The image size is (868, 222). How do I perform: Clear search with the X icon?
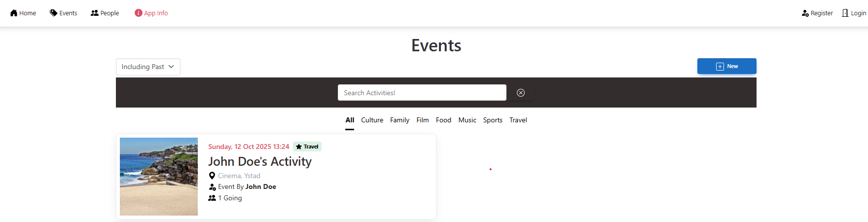[521, 93]
